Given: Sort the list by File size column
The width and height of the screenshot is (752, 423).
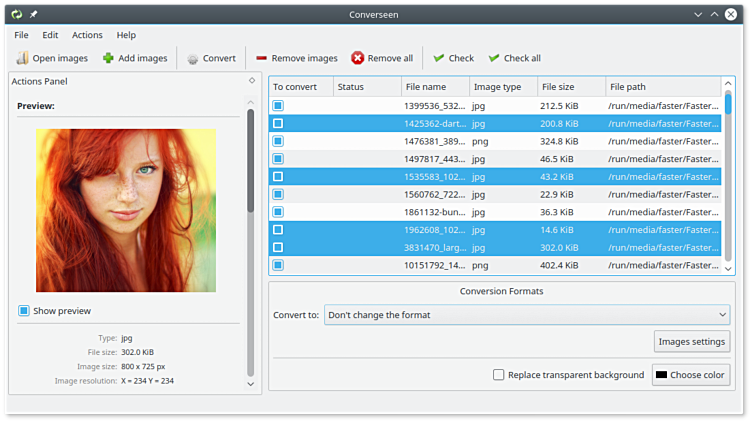Looking at the screenshot, I should point(570,87).
